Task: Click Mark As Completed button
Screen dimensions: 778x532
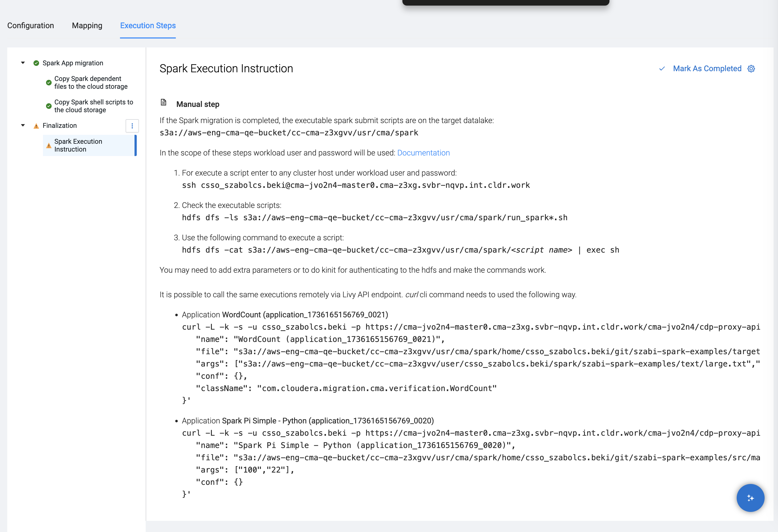Action: tap(707, 69)
